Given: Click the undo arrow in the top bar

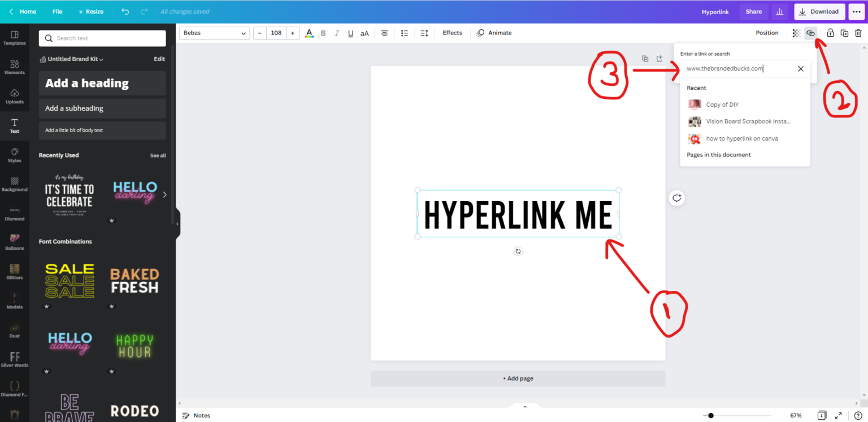Looking at the screenshot, I should (125, 11).
